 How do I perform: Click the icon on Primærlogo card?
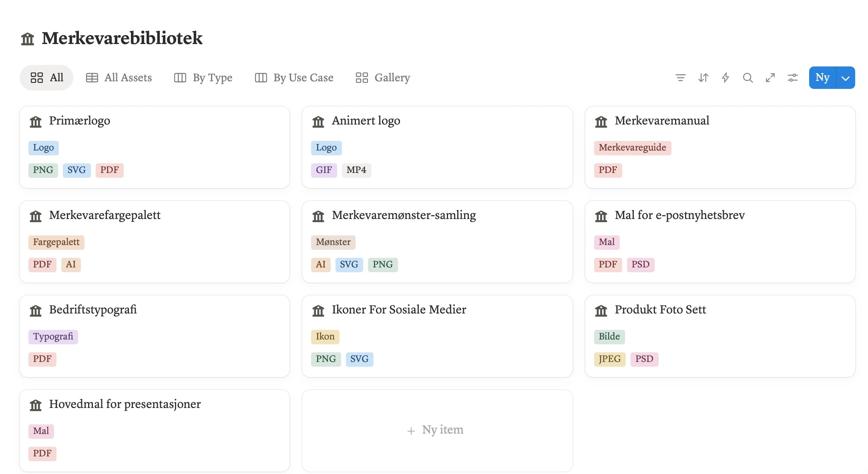36,121
